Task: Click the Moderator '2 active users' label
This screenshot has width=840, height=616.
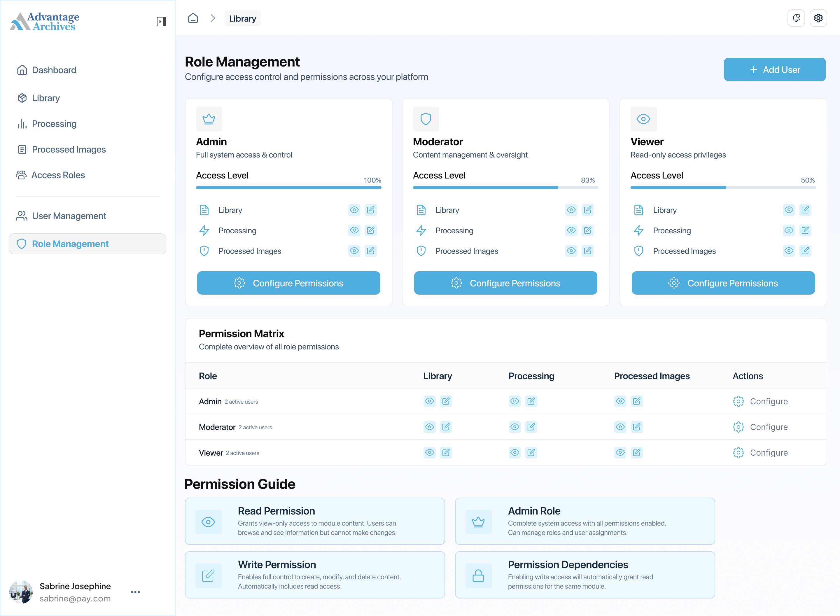Action: pos(256,428)
